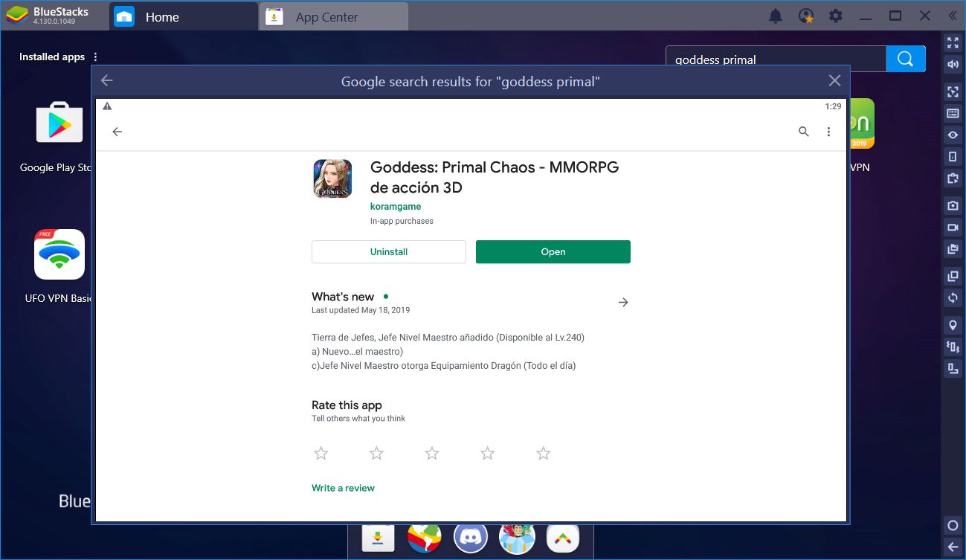The width and height of the screenshot is (966, 560).
Task: Open BlueStacks settings gear
Action: pos(836,16)
